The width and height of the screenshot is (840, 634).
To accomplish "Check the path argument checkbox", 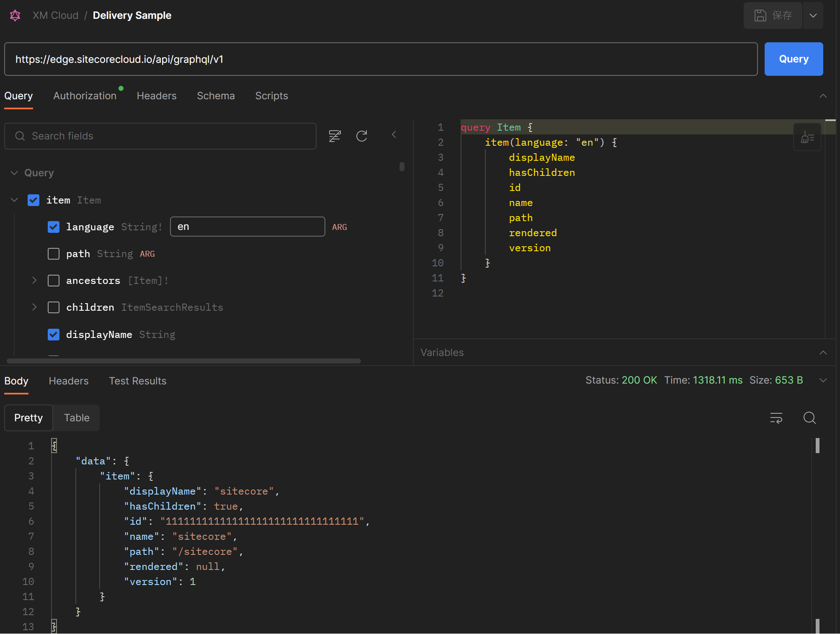I will coord(54,254).
